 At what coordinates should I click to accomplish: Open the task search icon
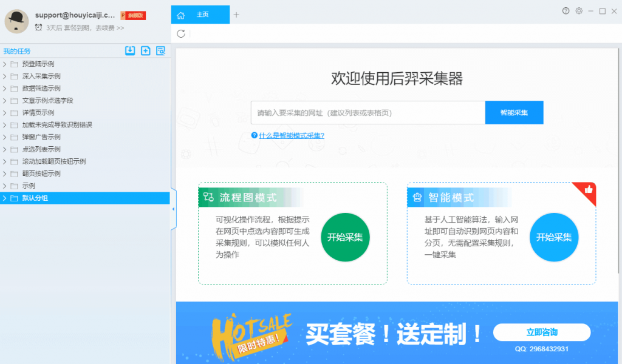point(160,51)
